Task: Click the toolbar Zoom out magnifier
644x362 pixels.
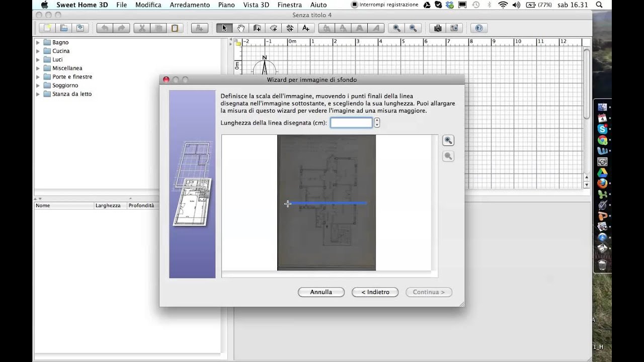Action: [x=413, y=28]
